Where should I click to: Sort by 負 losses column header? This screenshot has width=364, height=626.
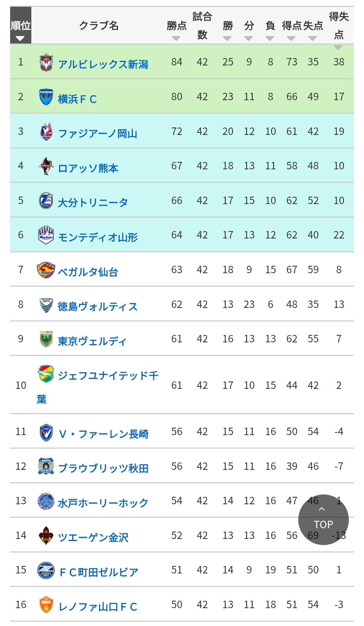click(x=270, y=30)
